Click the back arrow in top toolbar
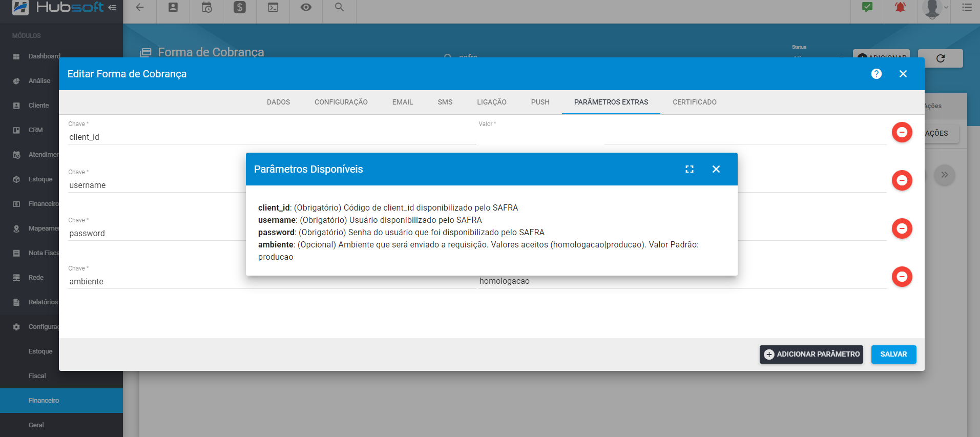The image size is (980, 437). coord(139,7)
